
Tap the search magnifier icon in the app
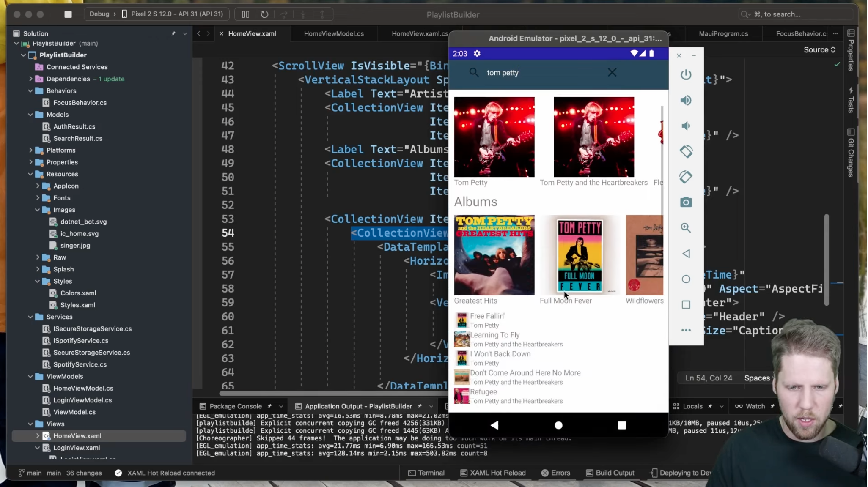474,73
